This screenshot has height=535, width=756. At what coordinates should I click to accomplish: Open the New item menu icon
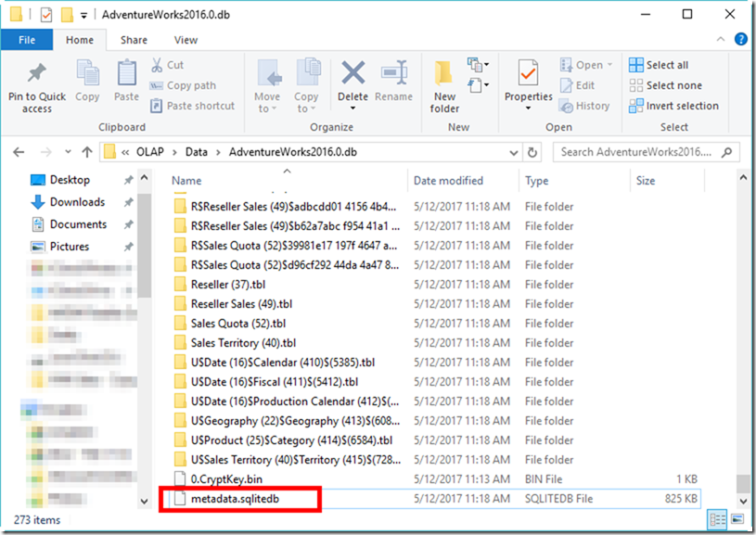(x=478, y=64)
